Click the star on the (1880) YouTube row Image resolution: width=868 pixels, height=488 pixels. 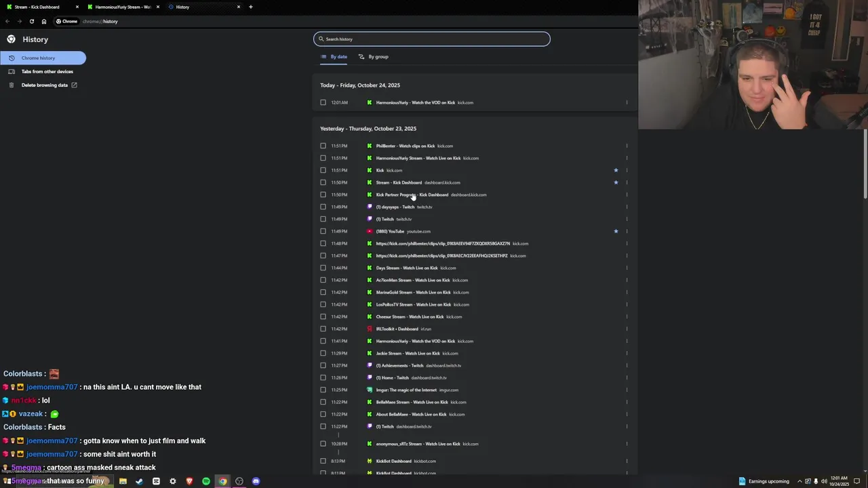coord(616,231)
